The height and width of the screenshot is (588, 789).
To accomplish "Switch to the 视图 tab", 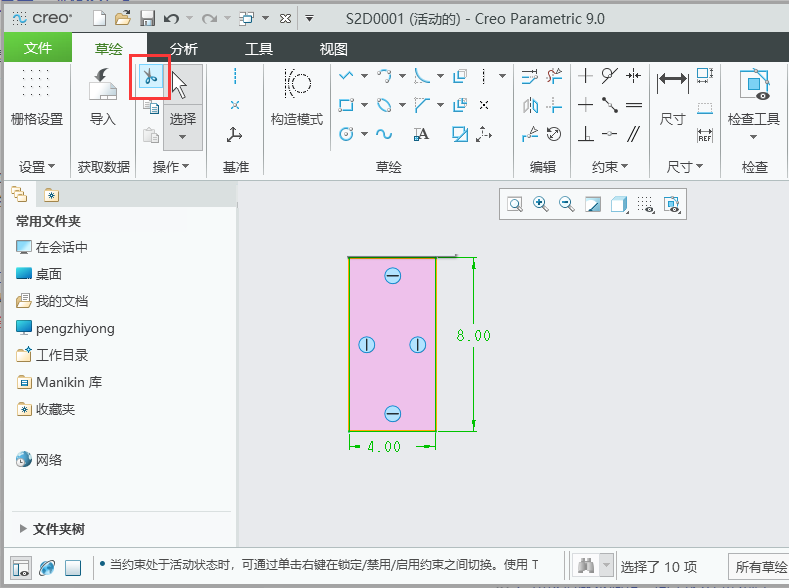I will click(333, 49).
